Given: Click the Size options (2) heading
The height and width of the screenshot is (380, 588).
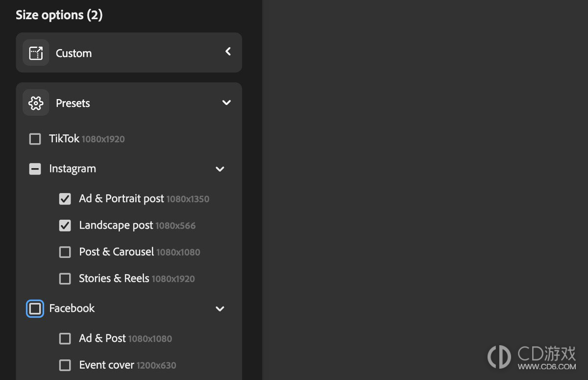Looking at the screenshot, I should (x=59, y=15).
